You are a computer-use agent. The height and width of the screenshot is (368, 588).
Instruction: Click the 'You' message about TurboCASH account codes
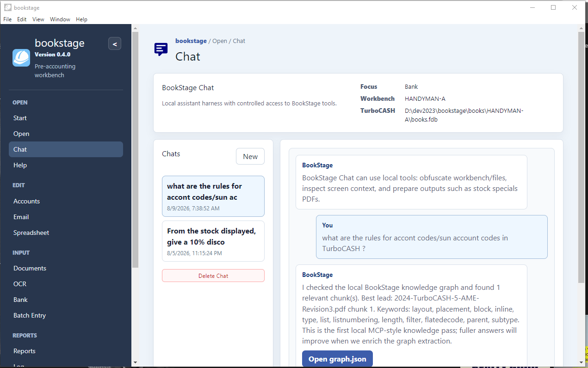(x=432, y=237)
